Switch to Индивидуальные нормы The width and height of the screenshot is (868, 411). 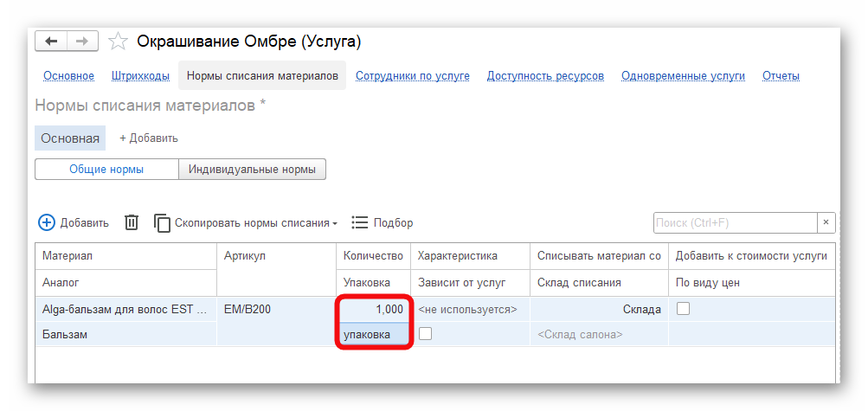tap(252, 170)
